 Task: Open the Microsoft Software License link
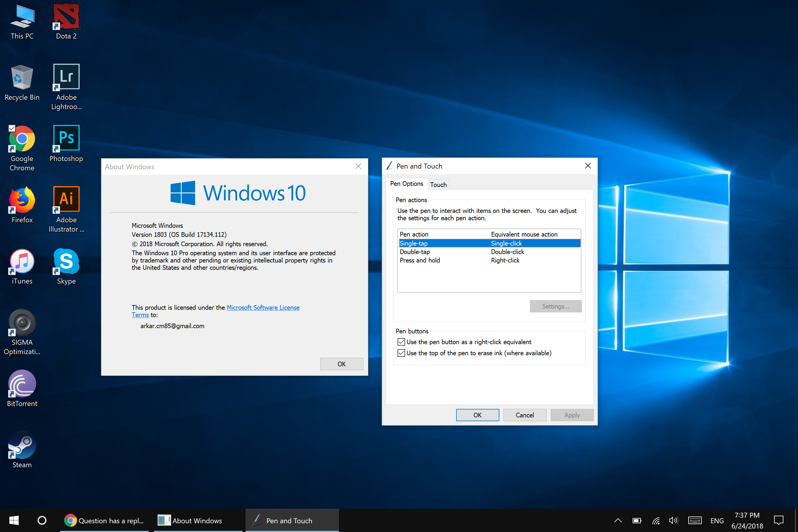point(263,307)
